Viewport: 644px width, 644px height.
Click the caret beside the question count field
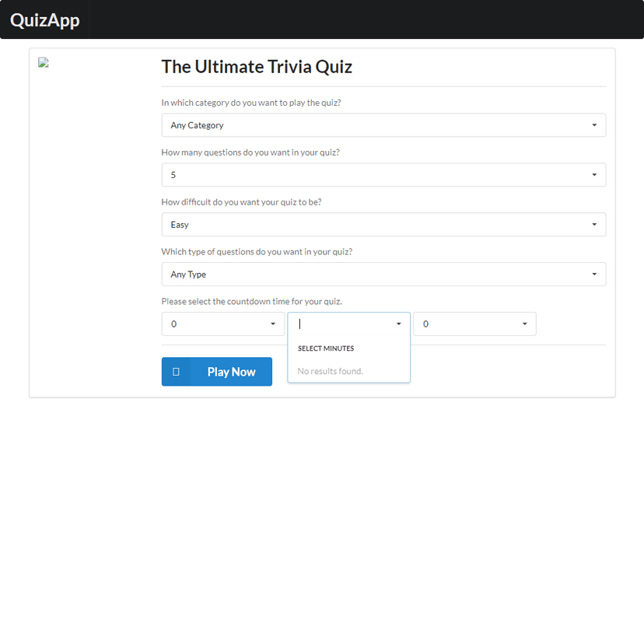click(x=595, y=174)
